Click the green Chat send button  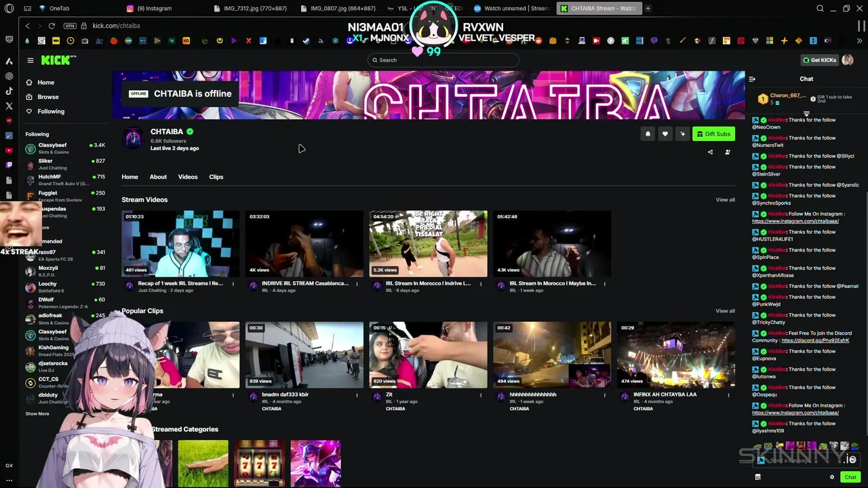point(850,477)
